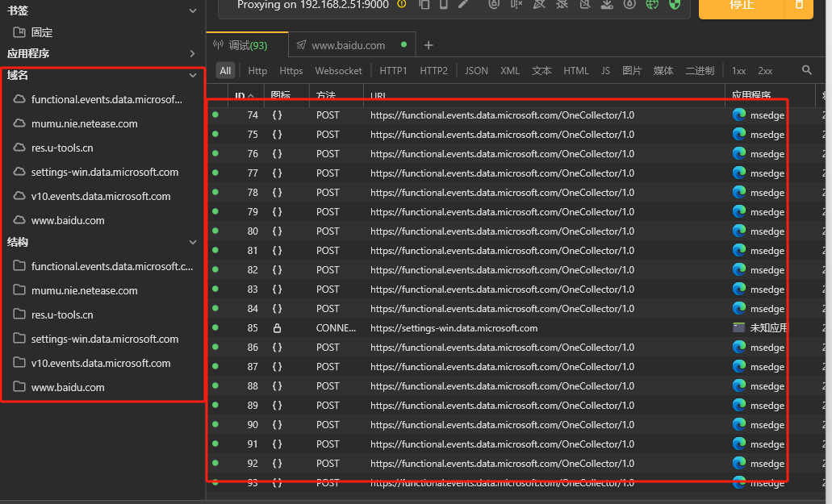This screenshot has height=504, width=832.
Task: Click the cloud icon beside mumu.nie.netease.com
Action: click(19, 123)
